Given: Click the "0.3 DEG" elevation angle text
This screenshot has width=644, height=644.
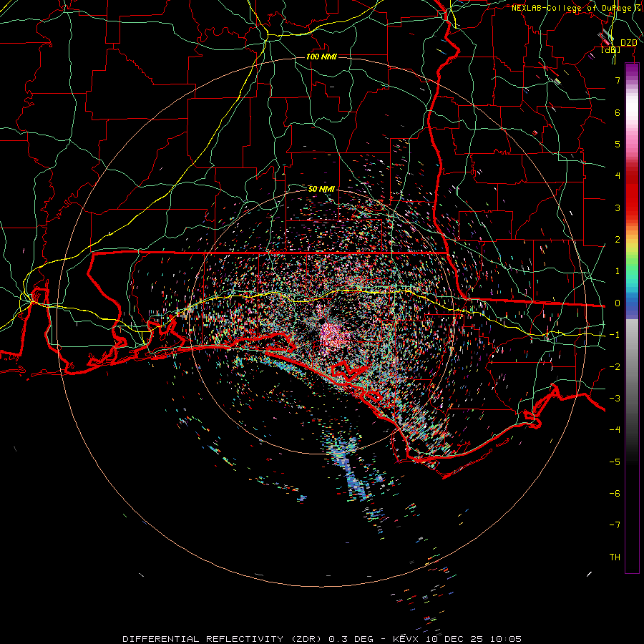Looking at the screenshot, I should pos(351,639).
